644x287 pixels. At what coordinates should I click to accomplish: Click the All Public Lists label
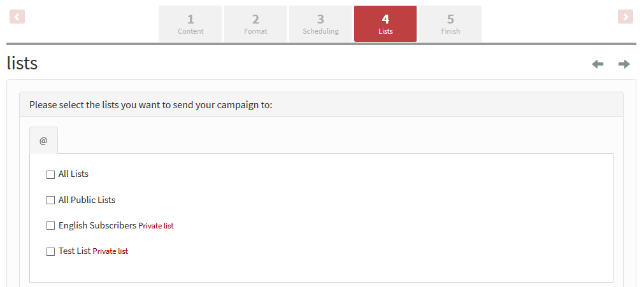coord(87,200)
